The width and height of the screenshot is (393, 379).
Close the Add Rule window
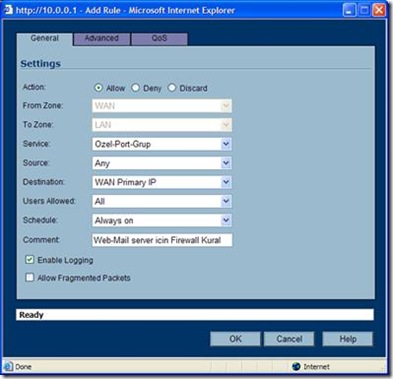coord(379,10)
